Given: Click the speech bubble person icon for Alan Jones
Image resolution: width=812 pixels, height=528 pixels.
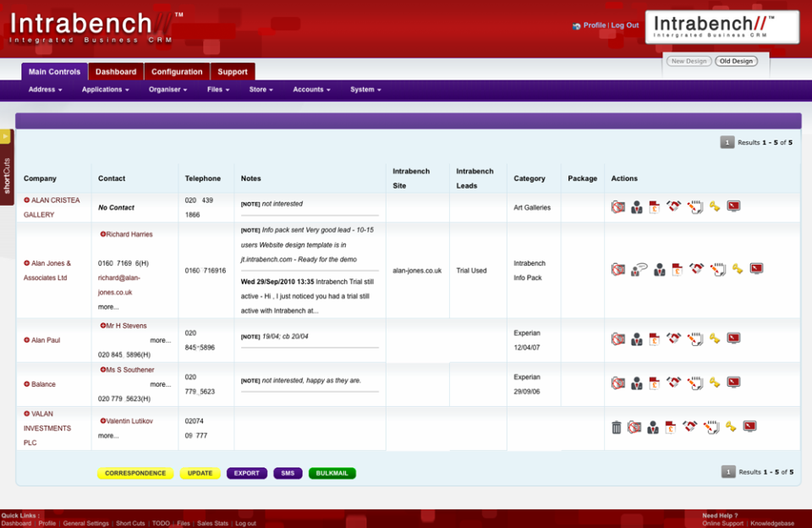Looking at the screenshot, I should (639, 269).
